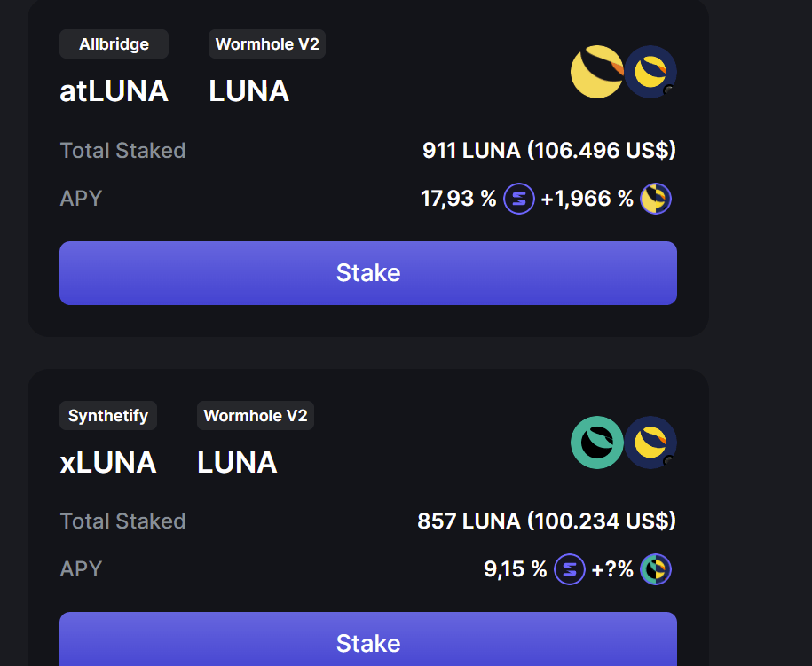Click Saber icon beside 9,15 % APY
812x666 pixels.
pos(570,569)
